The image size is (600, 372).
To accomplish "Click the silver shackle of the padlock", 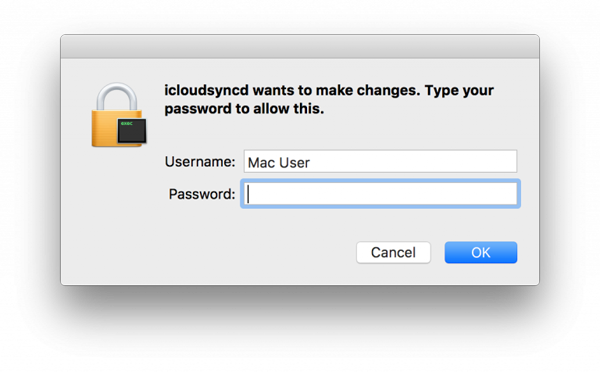I will pos(117,96).
